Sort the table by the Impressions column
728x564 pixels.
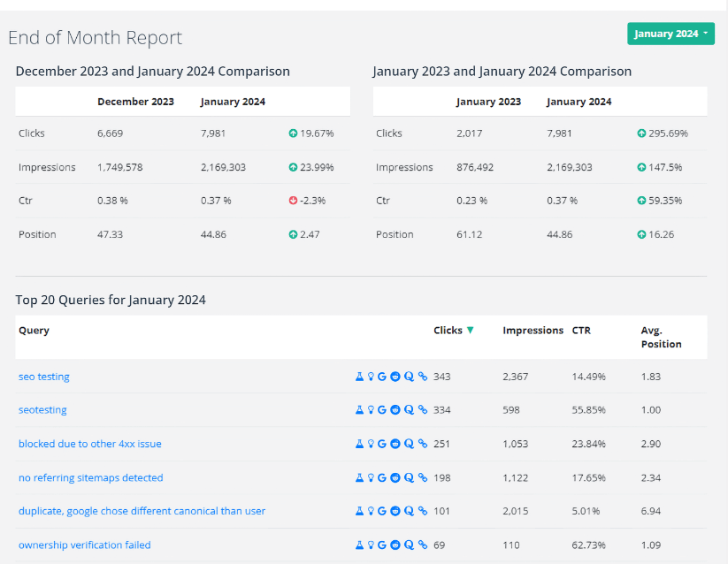tap(533, 330)
